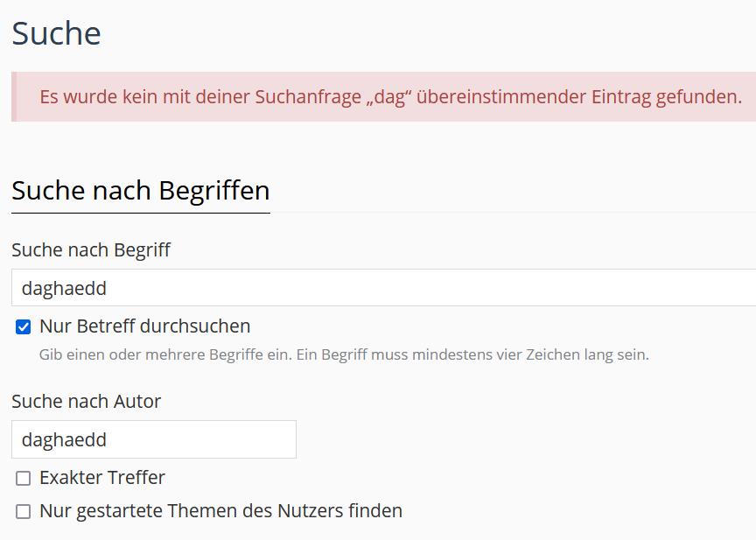Image resolution: width=756 pixels, height=540 pixels.
Task: Click the 'Nur gestartete Themen' label text
Action: (220, 510)
